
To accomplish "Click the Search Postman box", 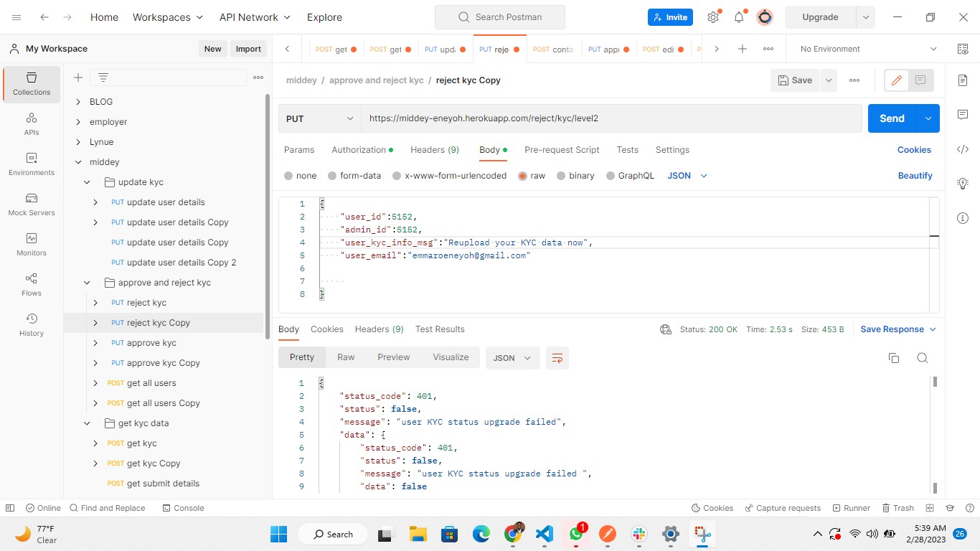I will [x=500, y=17].
